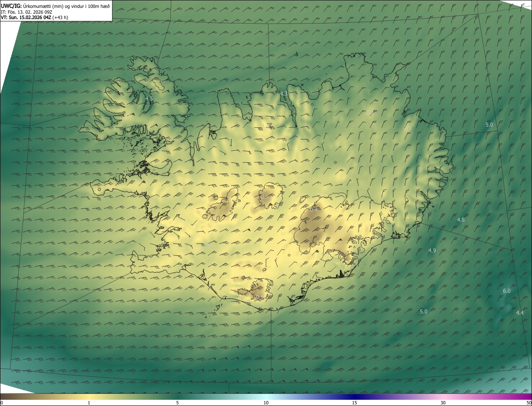
Task: Click the 4.3 value label on the north coast
Action: pyautogui.click(x=284, y=94)
